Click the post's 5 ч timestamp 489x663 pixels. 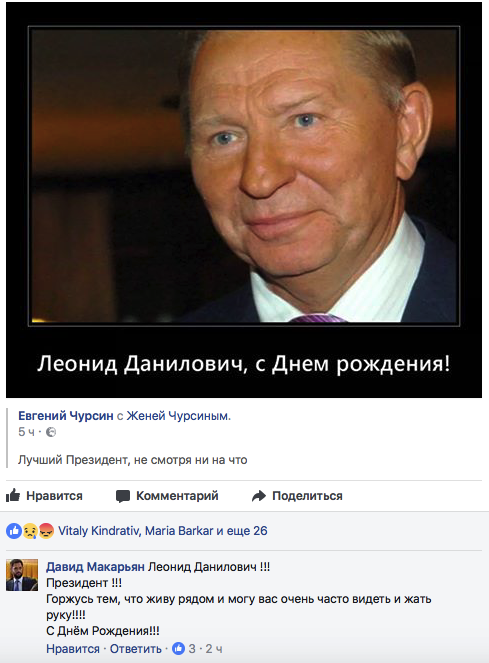pos(26,432)
